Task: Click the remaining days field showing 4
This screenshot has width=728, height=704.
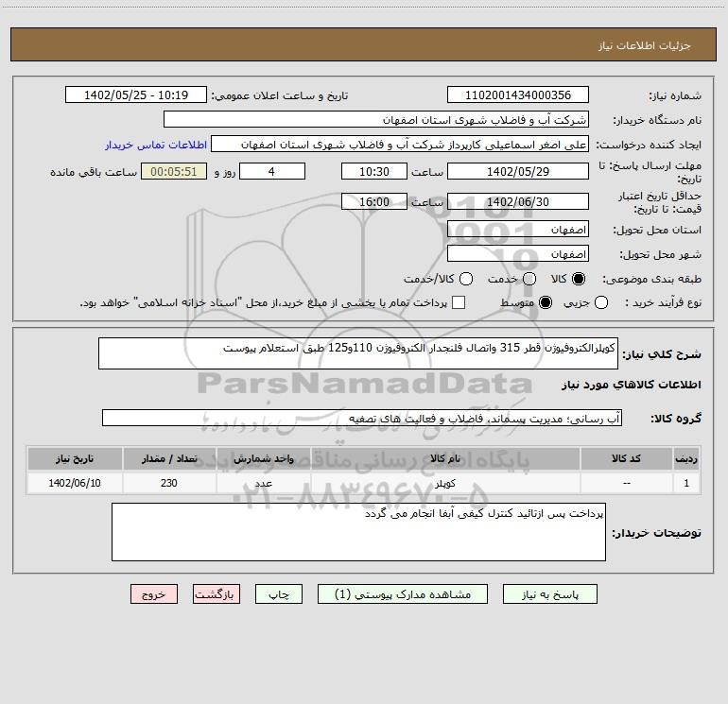Action: point(272,171)
